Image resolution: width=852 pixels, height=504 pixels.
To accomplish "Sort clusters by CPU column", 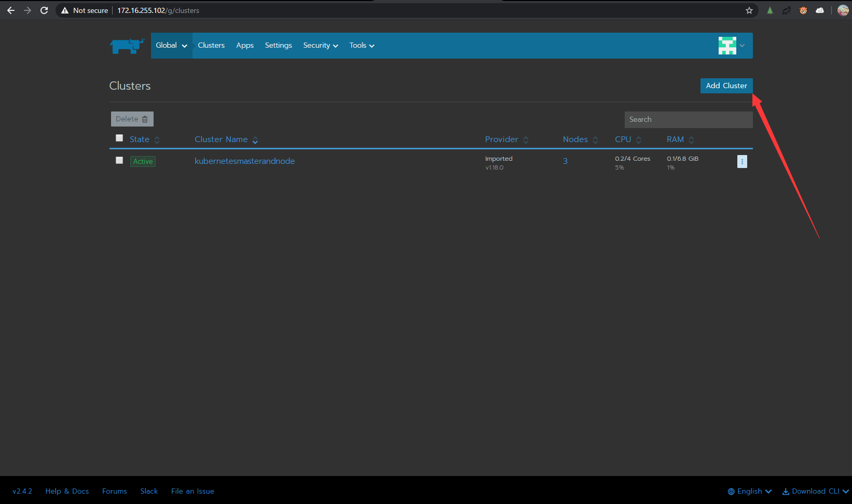I will point(628,139).
